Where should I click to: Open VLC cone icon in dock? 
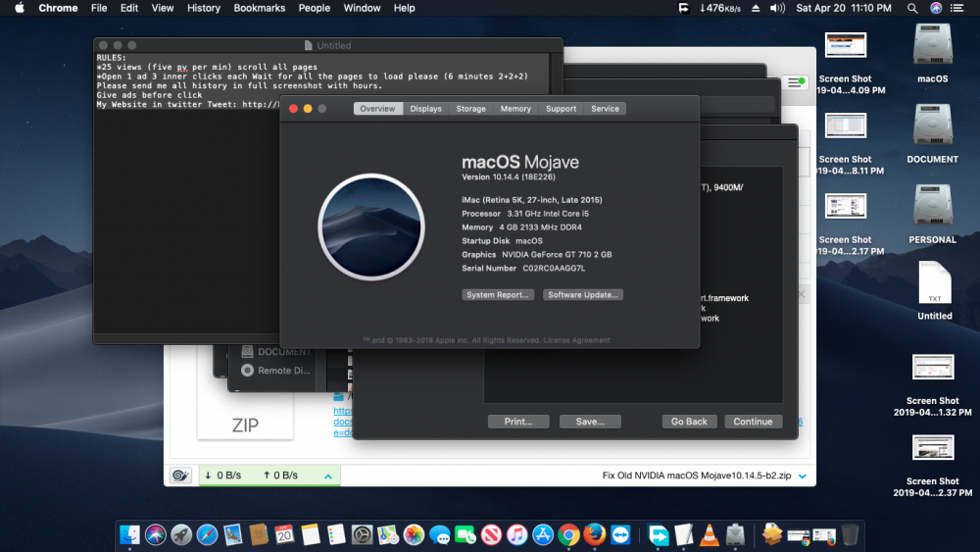(710, 535)
